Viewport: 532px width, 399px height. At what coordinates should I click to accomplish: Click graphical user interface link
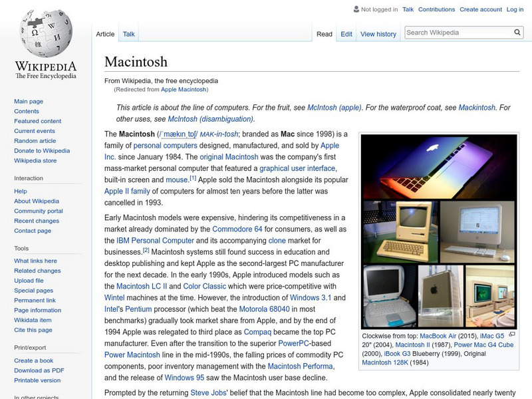click(x=297, y=168)
